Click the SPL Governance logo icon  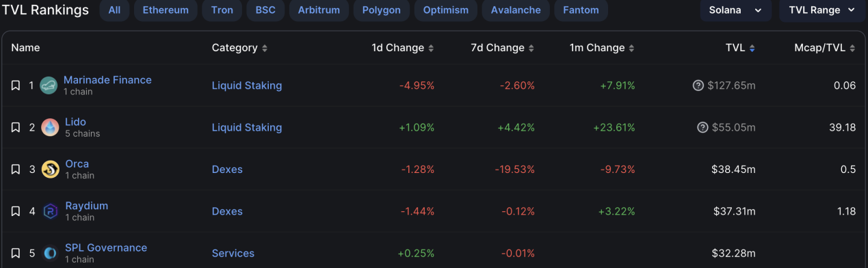[x=49, y=253]
